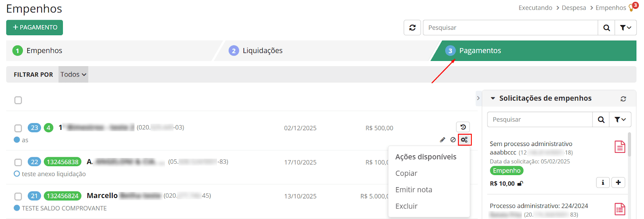The height and width of the screenshot is (219, 644).
Task: Click the + PAGAMENTO button
Action: click(35, 27)
